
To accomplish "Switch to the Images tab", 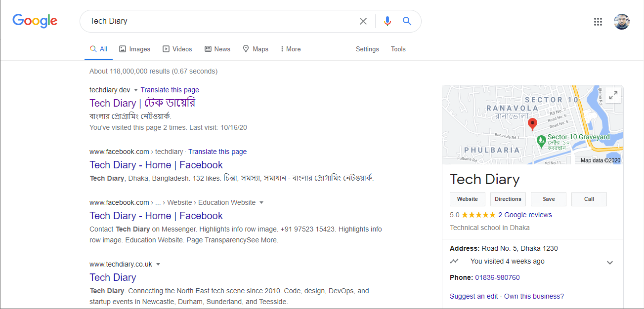I will tap(134, 49).
